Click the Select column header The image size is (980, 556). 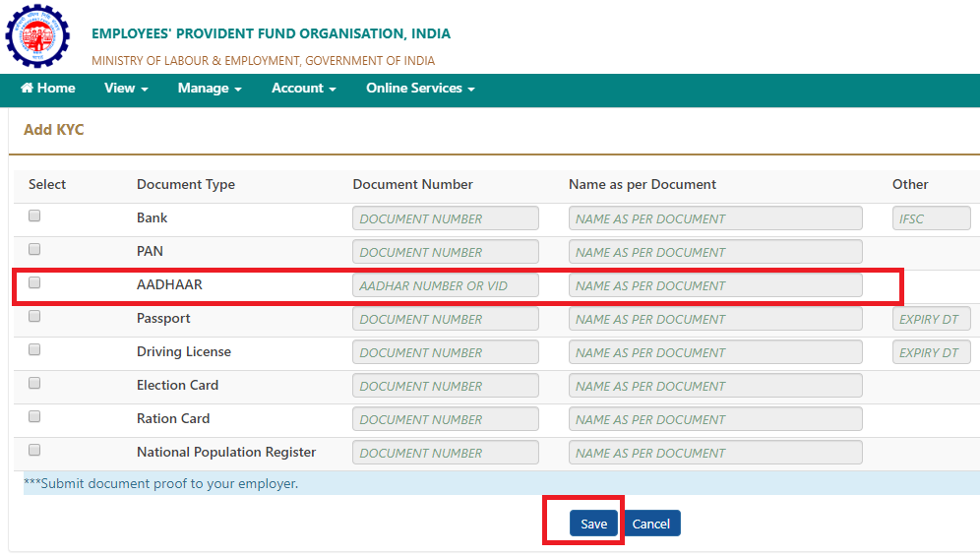tap(47, 184)
